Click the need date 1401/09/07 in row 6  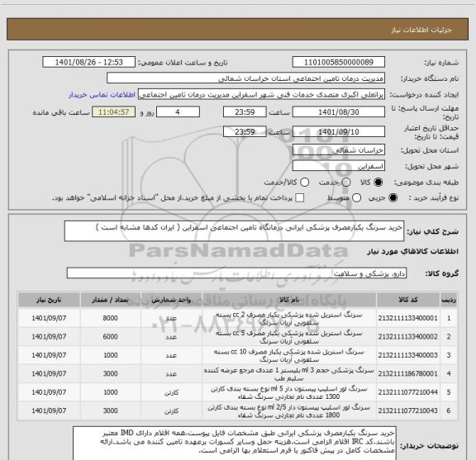tap(49, 410)
